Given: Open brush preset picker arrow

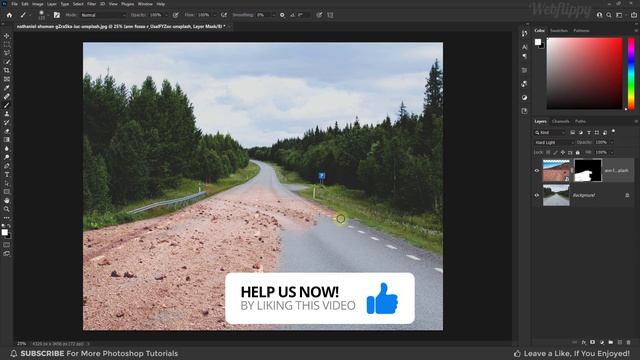Looking at the screenshot, I should tap(47, 15).
